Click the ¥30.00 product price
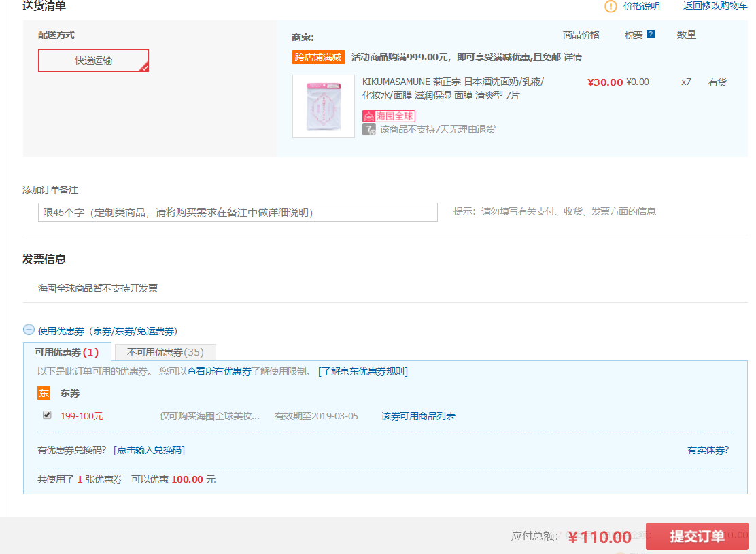 (605, 82)
